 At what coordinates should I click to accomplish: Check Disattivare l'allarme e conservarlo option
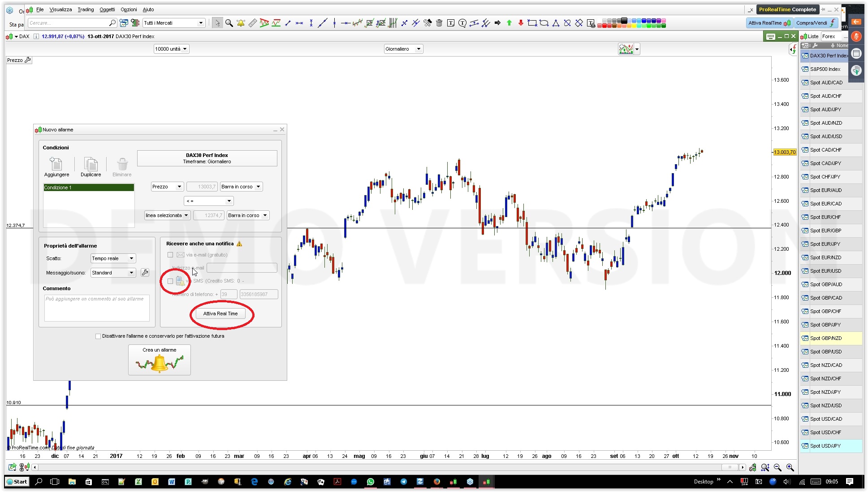(98, 336)
